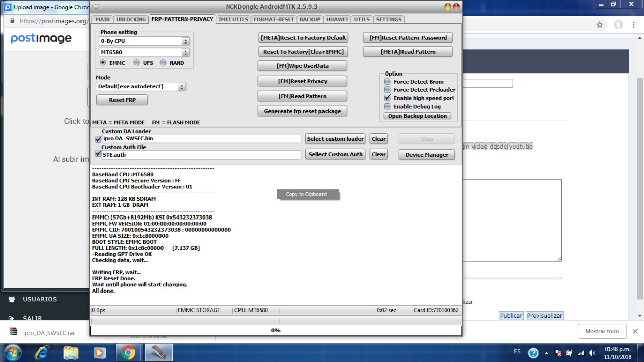Click Open Backup Location button
The width and height of the screenshot is (644, 362).
[x=418, y=116]
